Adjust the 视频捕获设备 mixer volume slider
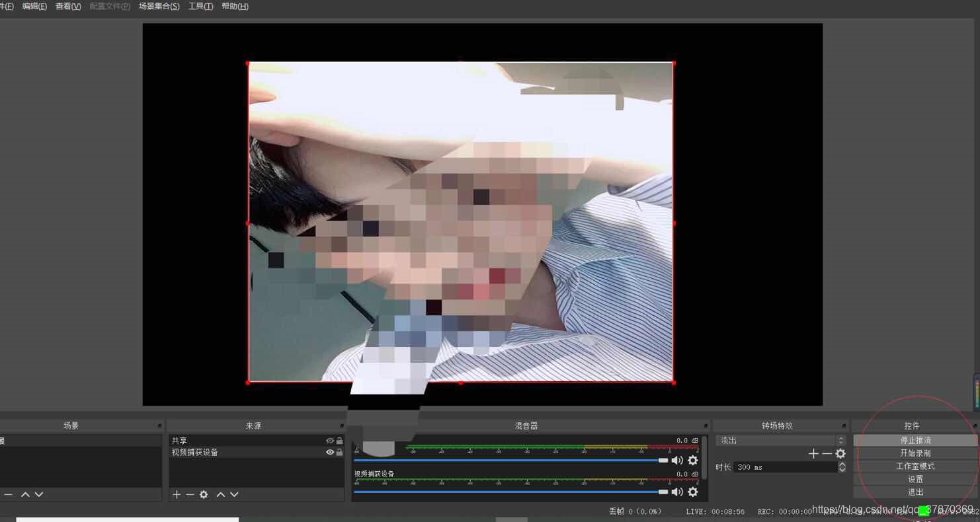Viewport: 980px width, 522px height. tap(511, 492)
